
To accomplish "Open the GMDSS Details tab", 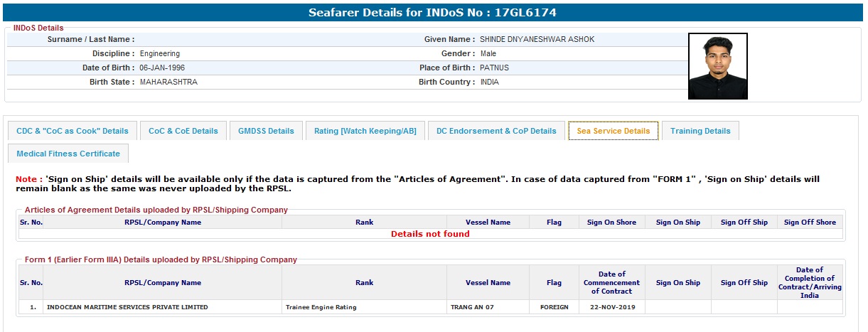I will coord(266,131).
